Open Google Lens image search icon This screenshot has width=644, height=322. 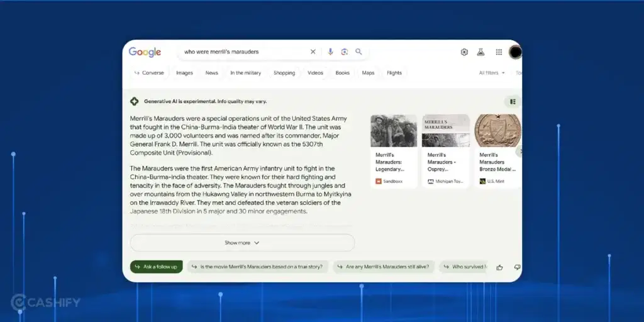point(344,52)
